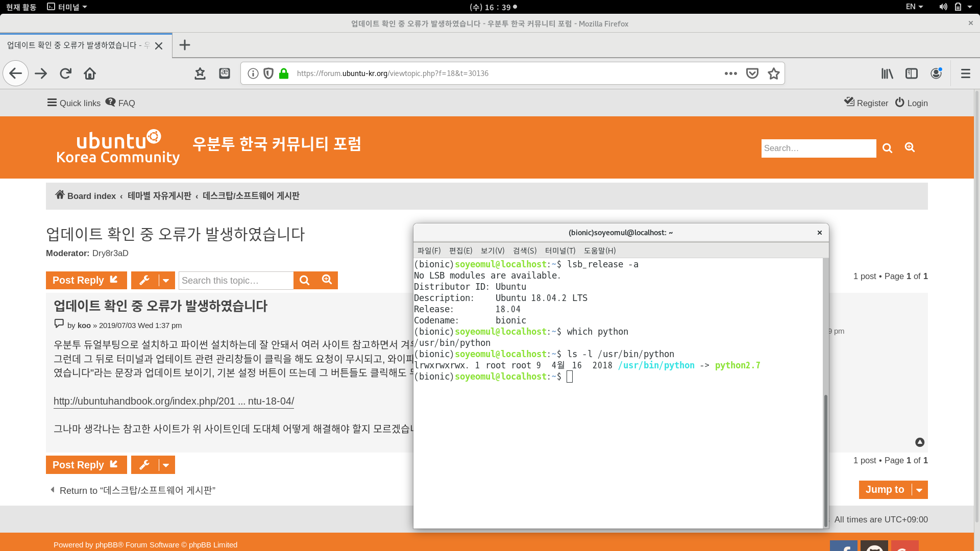Click the lower Post Reply button

point(86,465)
